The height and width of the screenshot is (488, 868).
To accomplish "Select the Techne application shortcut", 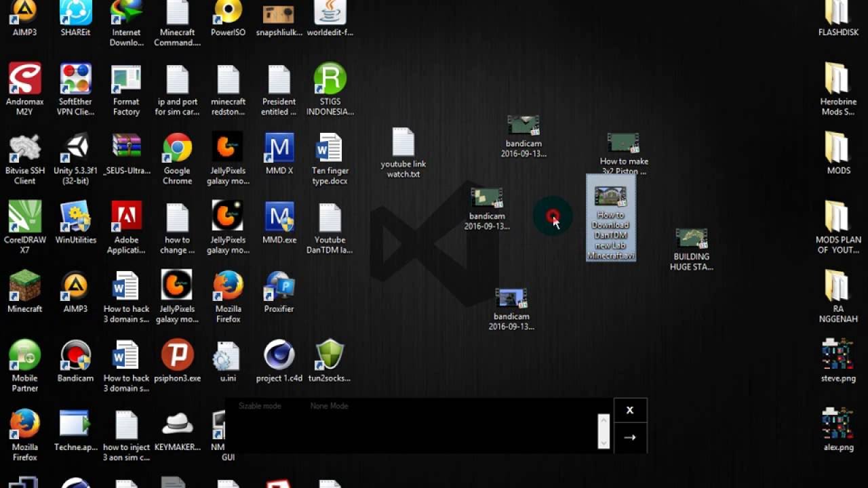I will pyautogui.click(x=75, y=430).
